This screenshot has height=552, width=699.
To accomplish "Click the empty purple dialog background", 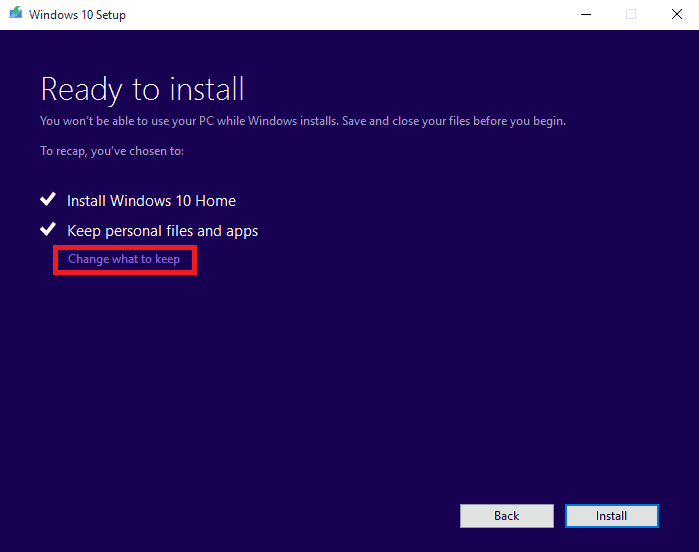I will (350, 379).
